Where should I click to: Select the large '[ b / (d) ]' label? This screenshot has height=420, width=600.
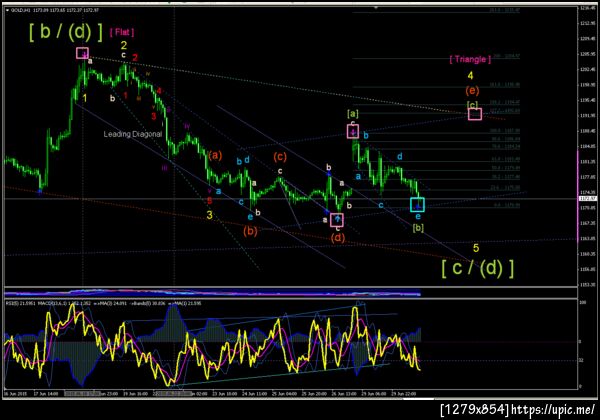click(x=66, y=32)
